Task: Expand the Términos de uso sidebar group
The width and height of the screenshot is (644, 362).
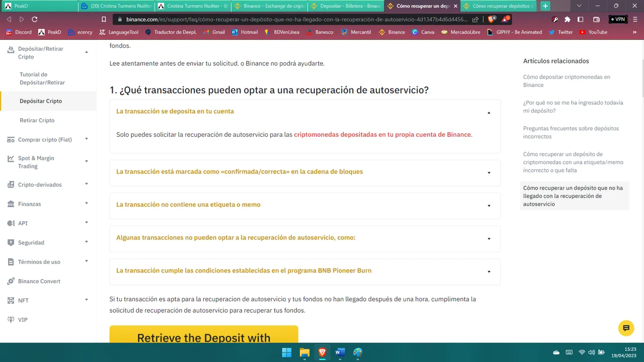Action: click(x=87, y=261)
